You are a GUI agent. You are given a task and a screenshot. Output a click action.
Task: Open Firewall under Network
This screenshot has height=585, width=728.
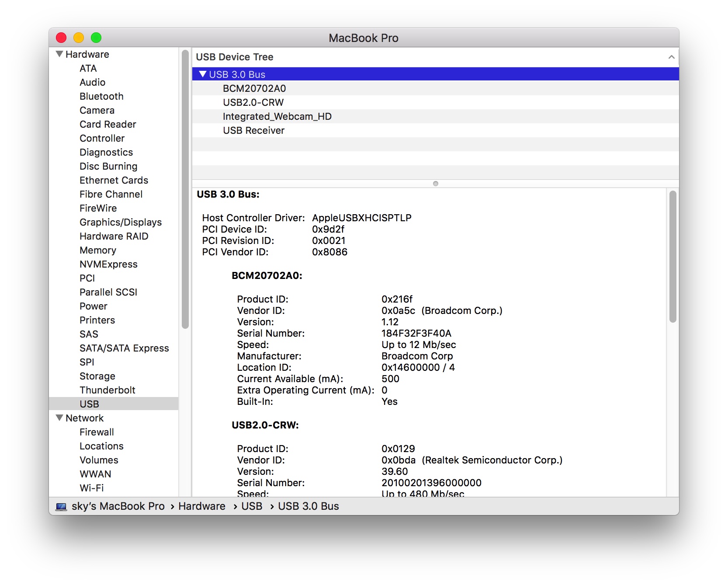(97, 432)
